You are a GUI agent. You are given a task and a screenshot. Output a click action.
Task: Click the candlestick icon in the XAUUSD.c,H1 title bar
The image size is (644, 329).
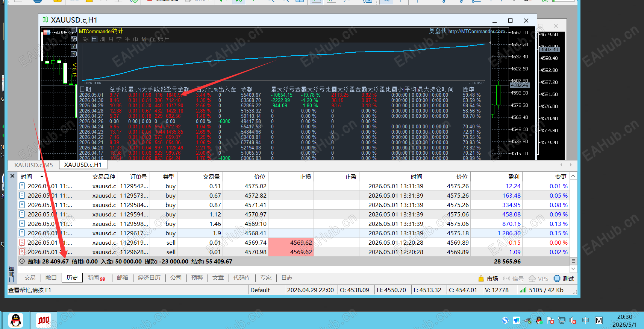click(45, 20)
